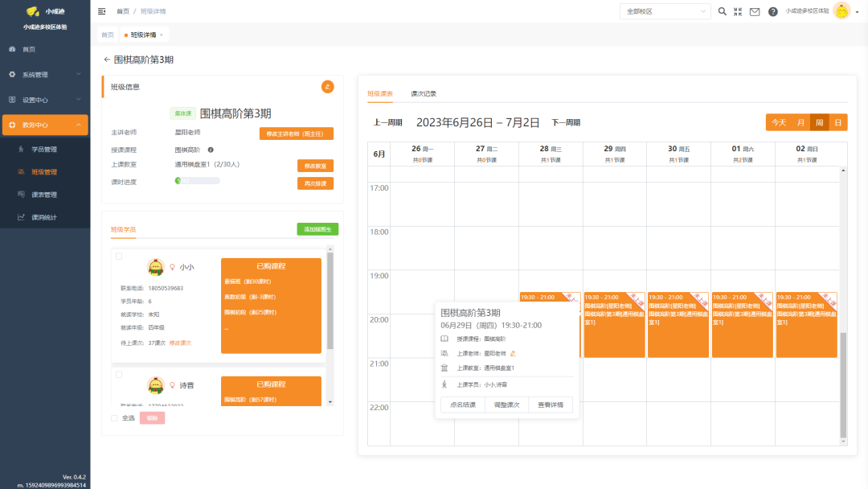
Task: Open the help question mark icon
Action: tap(773, 11)
